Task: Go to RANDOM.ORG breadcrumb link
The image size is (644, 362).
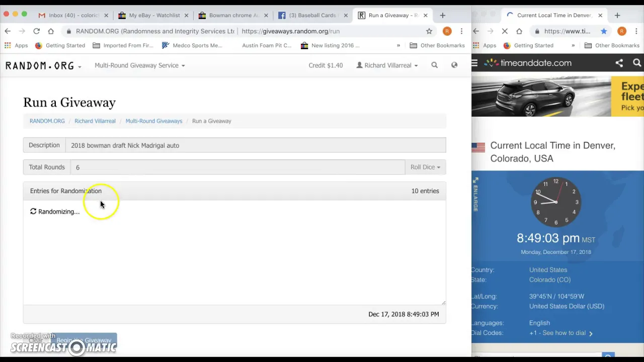Action: (47, 121)
